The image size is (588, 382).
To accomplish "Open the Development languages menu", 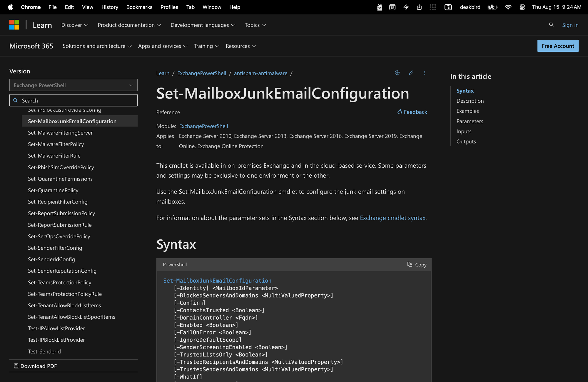I will [203, 25].
